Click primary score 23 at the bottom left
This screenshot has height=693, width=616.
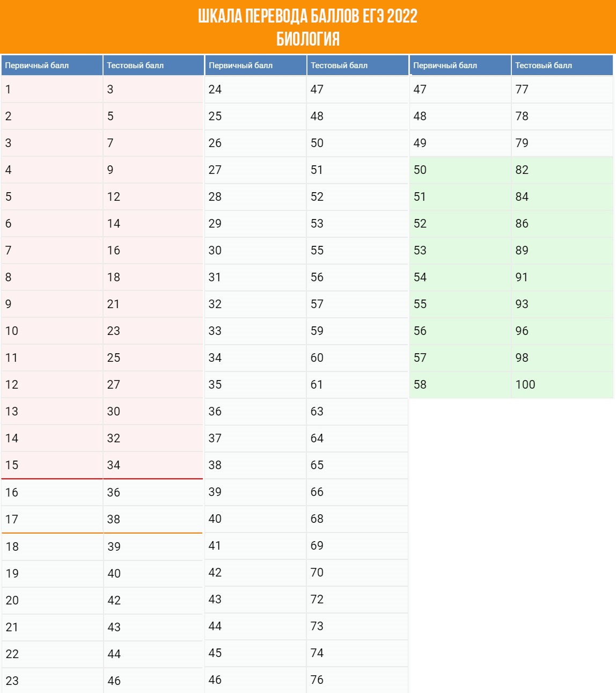[52, 681]
